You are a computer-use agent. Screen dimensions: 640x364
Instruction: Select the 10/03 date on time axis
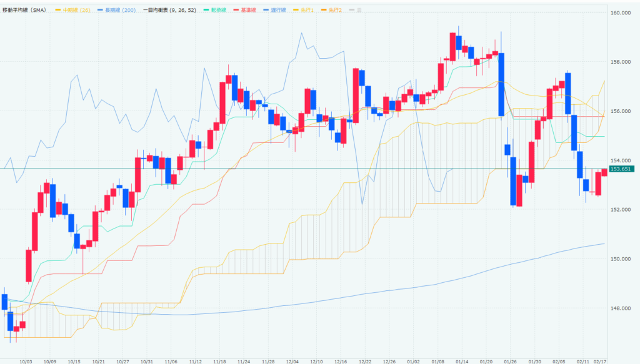point(25,360)
